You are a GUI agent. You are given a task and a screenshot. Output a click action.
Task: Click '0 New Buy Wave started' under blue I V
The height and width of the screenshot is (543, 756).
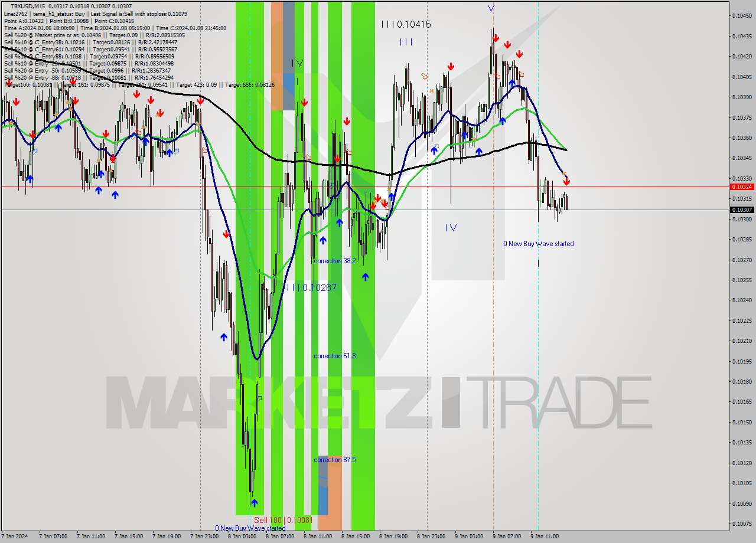point(538,244)
